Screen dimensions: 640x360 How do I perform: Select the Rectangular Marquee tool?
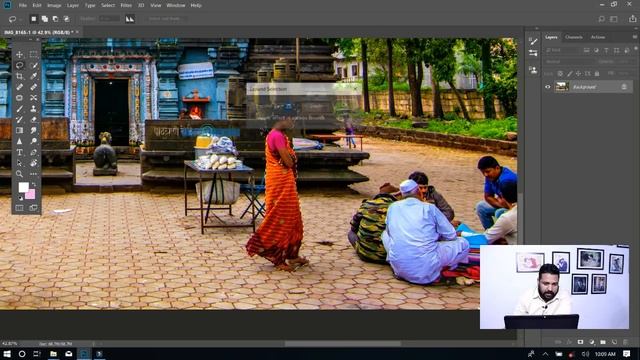[x=33, y=54]
